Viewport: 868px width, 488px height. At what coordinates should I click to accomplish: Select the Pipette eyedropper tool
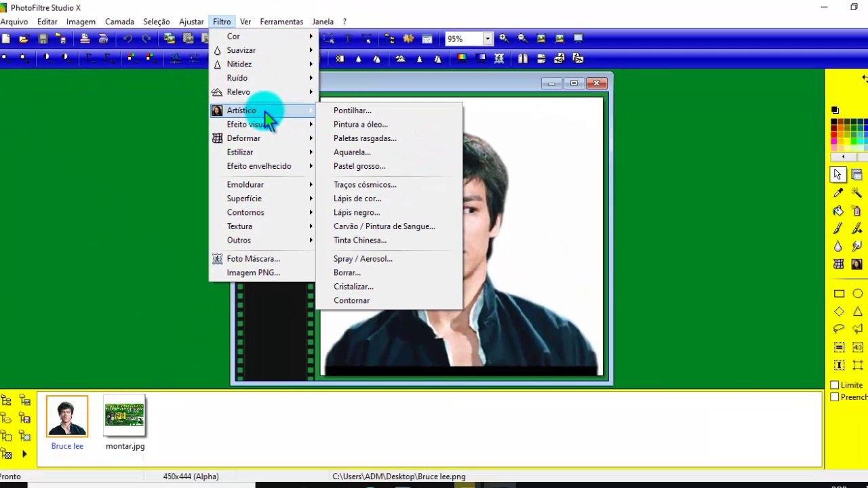click(839, 193)
